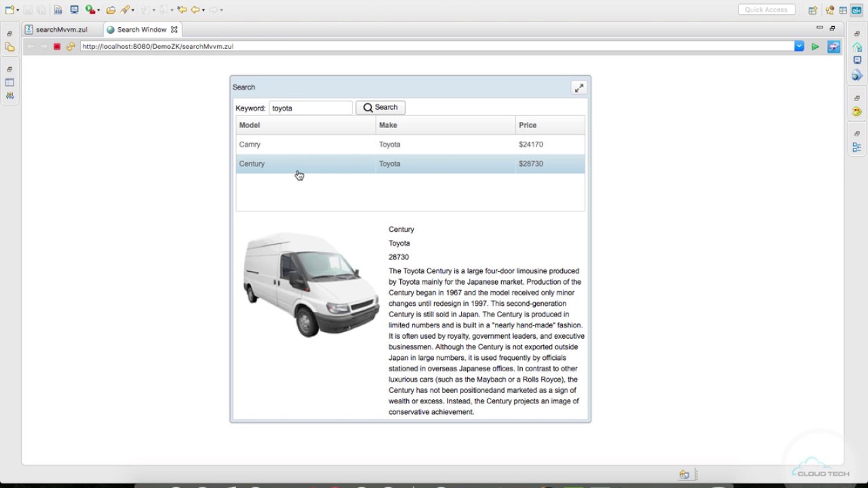
Task: Click the Back navigation arrow in toolbar
Action: pos(195,9)
